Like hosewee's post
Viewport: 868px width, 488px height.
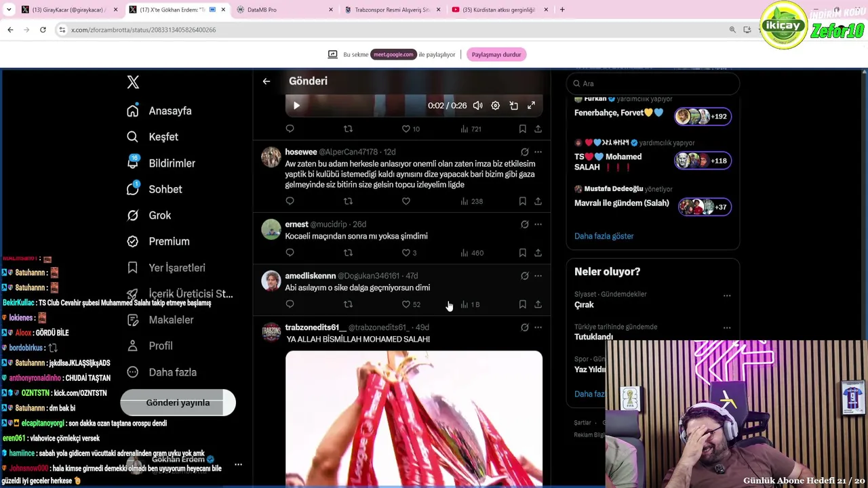[406, 201]
